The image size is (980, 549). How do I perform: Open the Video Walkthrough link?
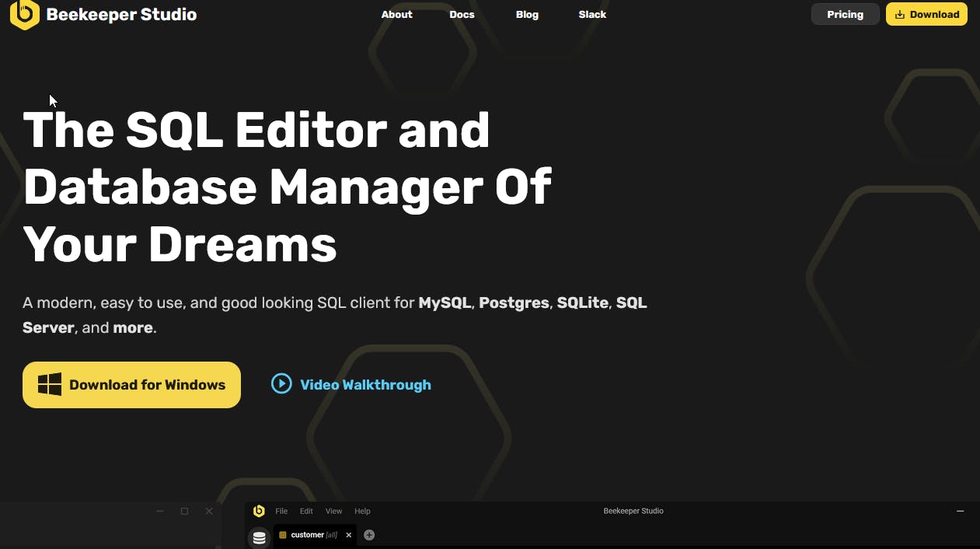click(365, 384)
